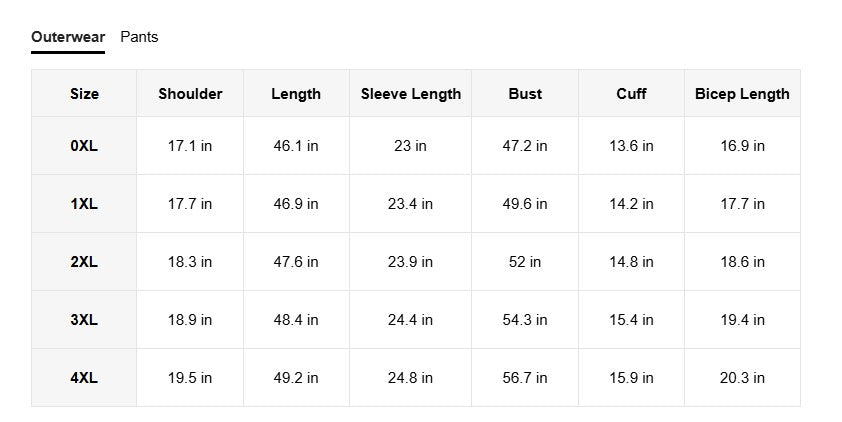
Task: Click the 23 in sleeve length cell
Action: click(x=411, y=146)
